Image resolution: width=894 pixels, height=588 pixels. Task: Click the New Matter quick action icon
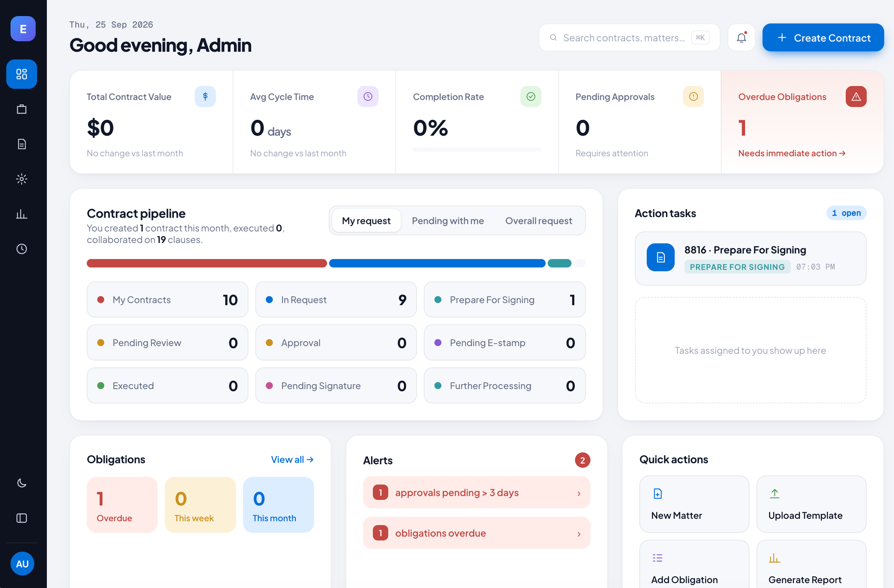[x=658, y=494]
